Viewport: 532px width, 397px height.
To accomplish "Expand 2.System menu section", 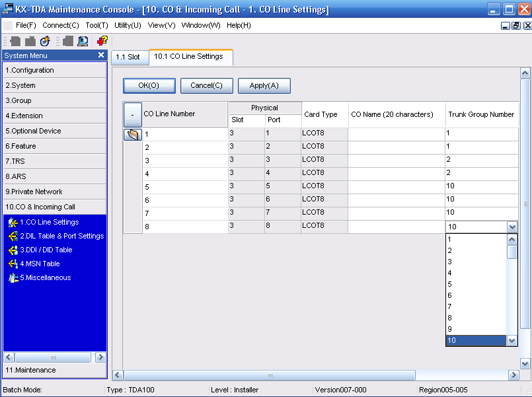I will point(55,85).
